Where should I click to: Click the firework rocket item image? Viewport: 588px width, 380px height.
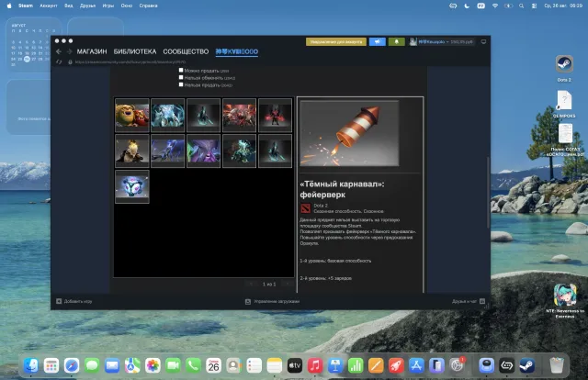point(349,133)
